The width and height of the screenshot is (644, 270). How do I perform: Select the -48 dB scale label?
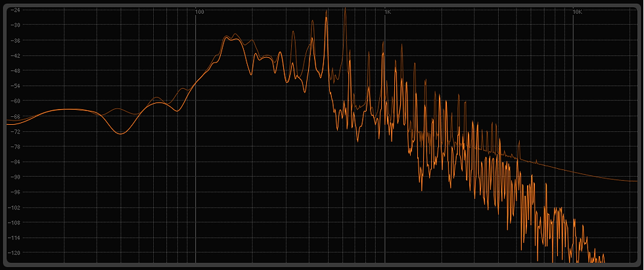[16, 70]
